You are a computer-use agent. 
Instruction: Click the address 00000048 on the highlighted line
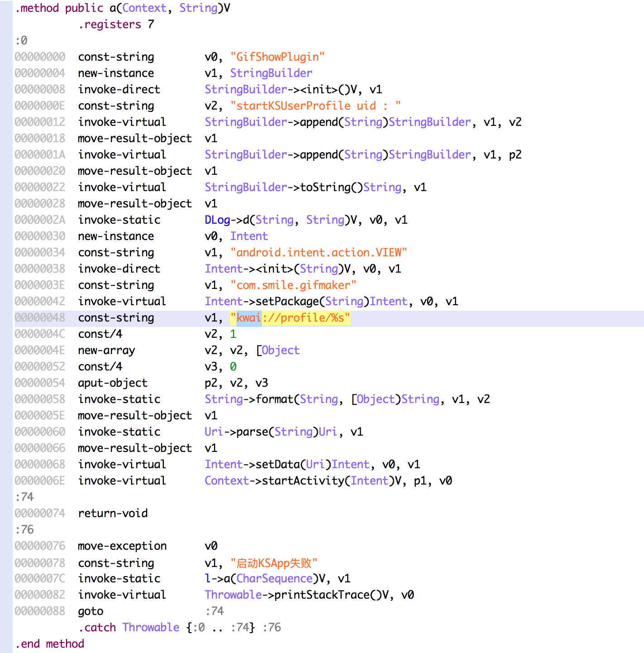pos(40,318)
